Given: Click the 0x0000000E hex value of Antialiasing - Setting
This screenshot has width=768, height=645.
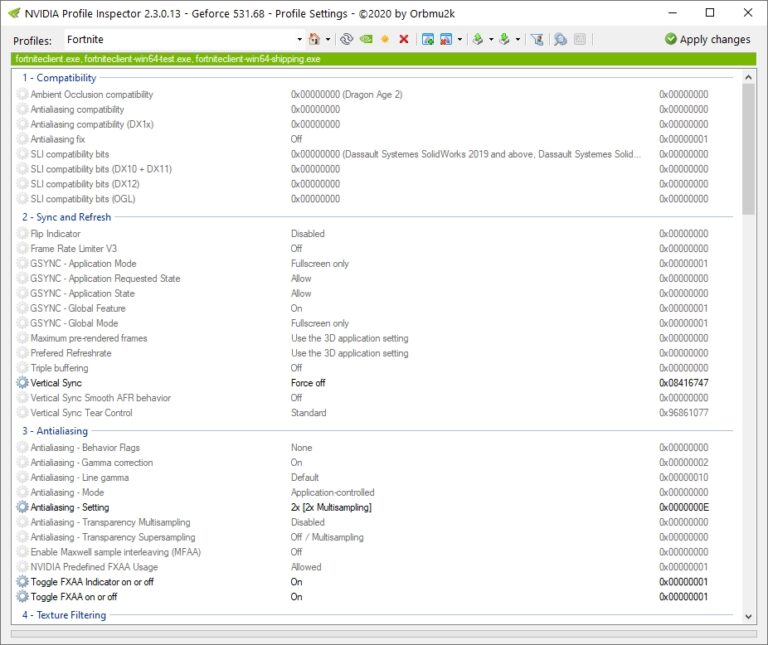Looking at the screenshot, I should click(x=684, y=507).
